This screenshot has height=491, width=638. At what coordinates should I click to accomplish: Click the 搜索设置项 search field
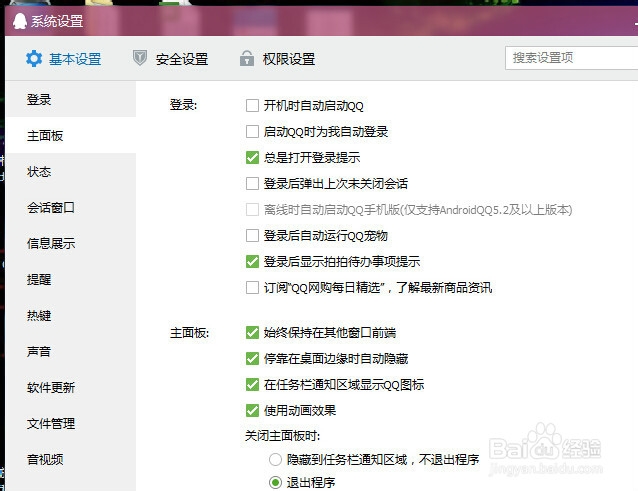(x=571, y=58)
